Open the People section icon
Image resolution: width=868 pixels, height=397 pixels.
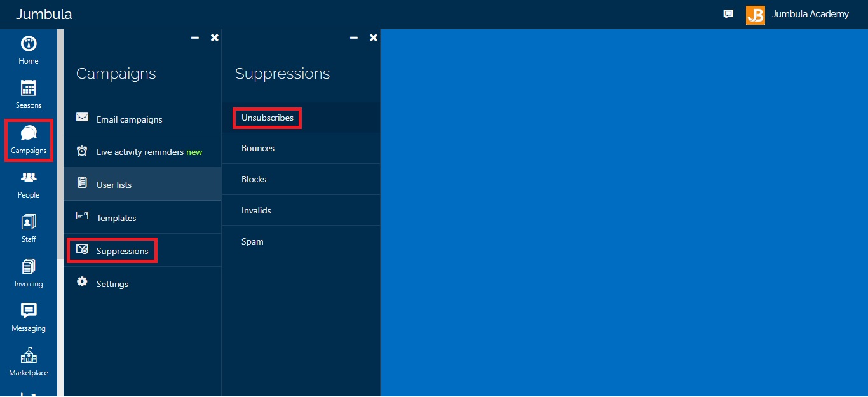pos(29,177)
